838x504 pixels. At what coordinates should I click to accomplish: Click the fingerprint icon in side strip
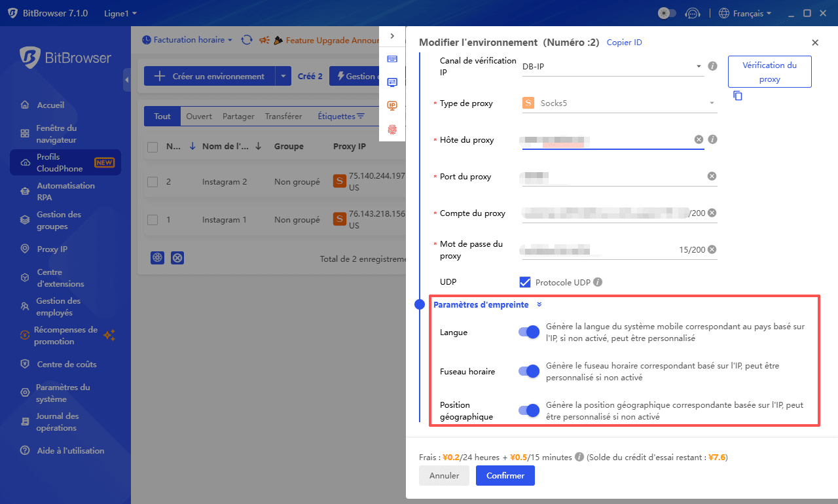(392, 130)
